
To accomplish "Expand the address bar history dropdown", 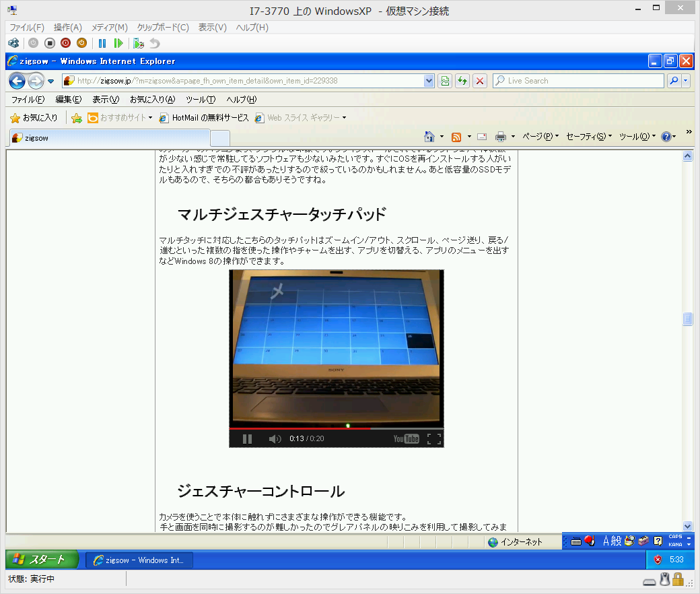I will tap(429, 81).
